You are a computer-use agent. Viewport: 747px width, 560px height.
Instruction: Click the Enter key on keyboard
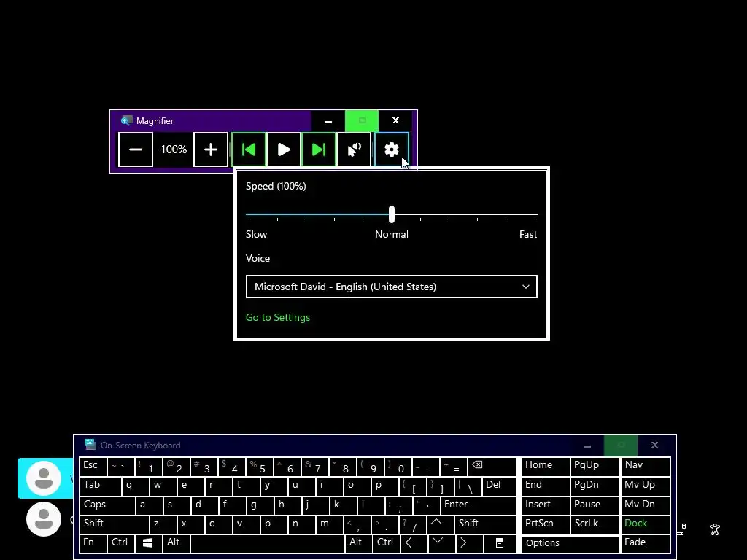point(479,505)
